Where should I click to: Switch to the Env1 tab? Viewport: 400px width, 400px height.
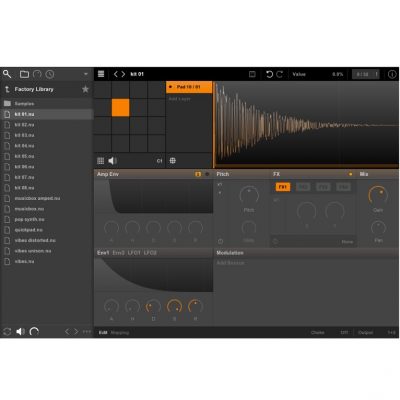pyautogui.click(x=103, y=253)
